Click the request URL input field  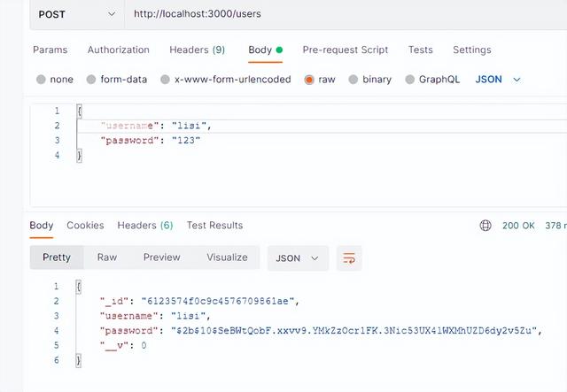(x=346, y=14)
